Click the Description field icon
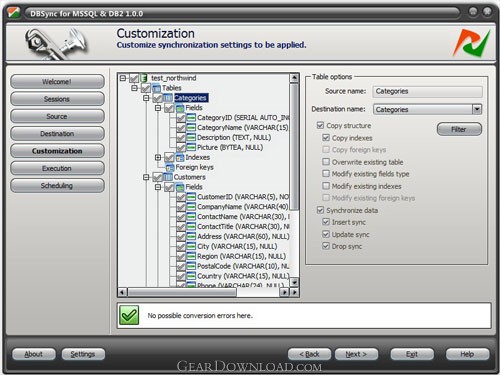 [x=191, y=138]
